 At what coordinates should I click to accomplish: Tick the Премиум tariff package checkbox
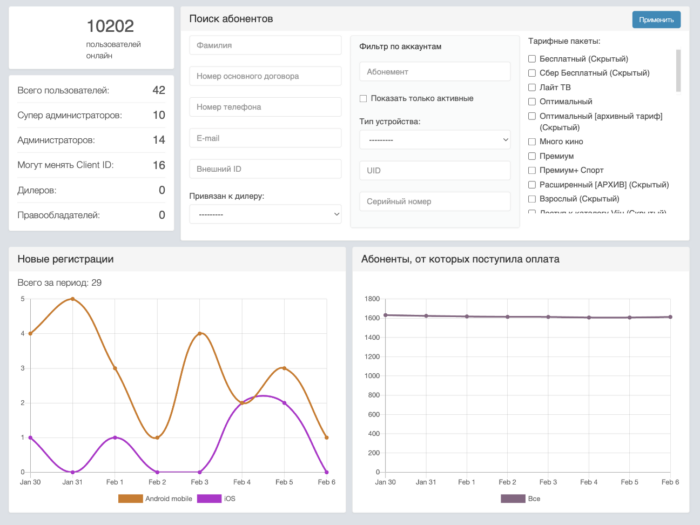(x=532, y=157)
